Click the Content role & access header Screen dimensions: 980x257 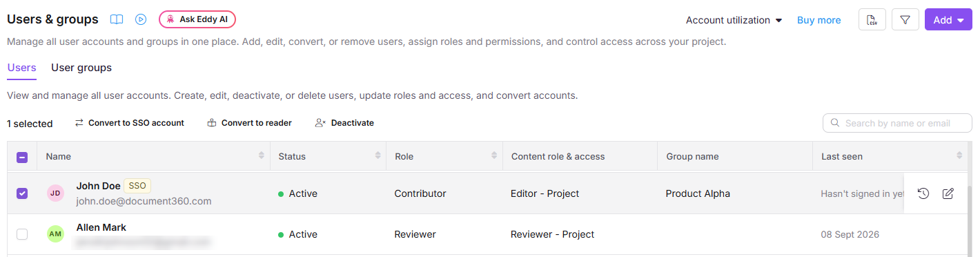coord(558,156)
